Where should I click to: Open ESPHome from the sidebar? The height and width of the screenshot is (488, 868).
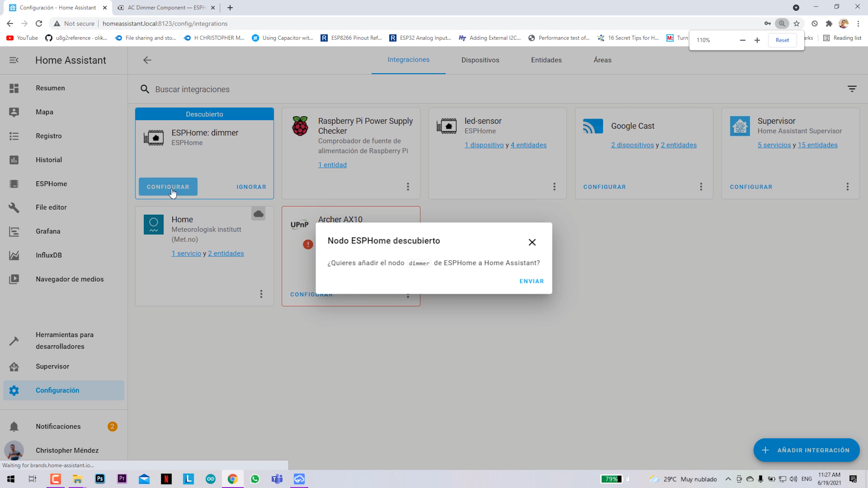tap(14, 183)
